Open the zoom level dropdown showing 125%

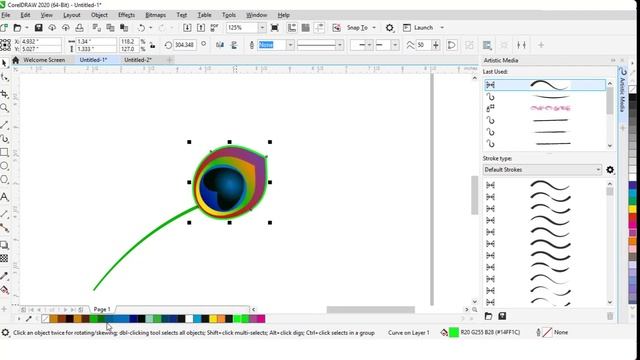(262, 28)
